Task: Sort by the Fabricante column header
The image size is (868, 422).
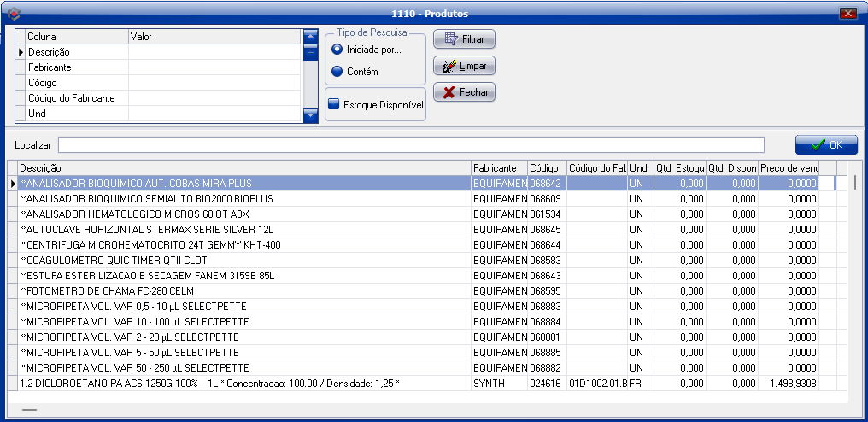Action: click(x=498, y=168)
